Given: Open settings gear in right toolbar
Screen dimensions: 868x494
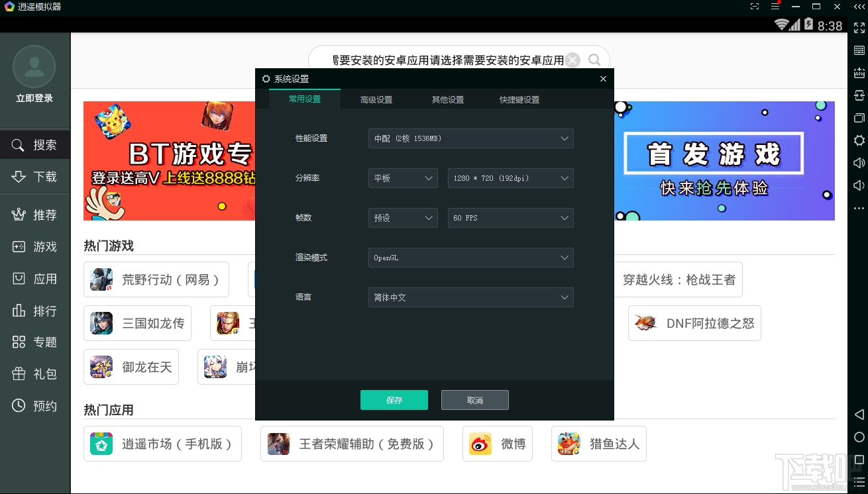Looking at the screenshot, I should (859, 140).
